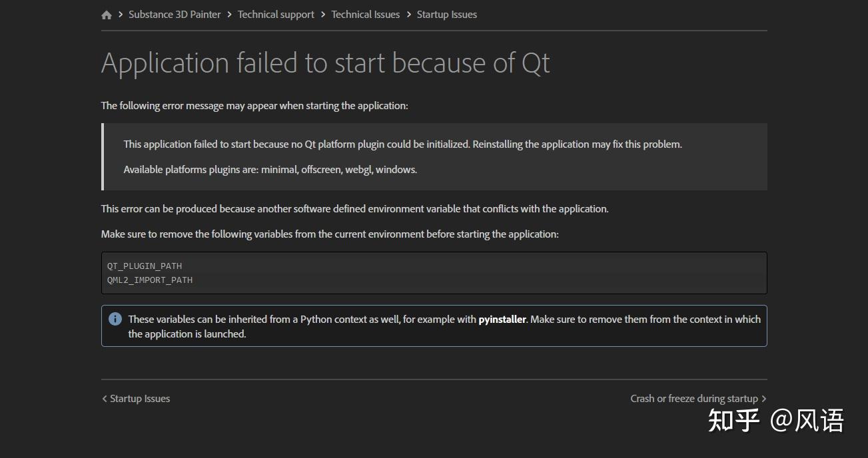Click the left arrow beside Startup Issues link
This screenshot has width=868, height=458.
pos(105,398)
